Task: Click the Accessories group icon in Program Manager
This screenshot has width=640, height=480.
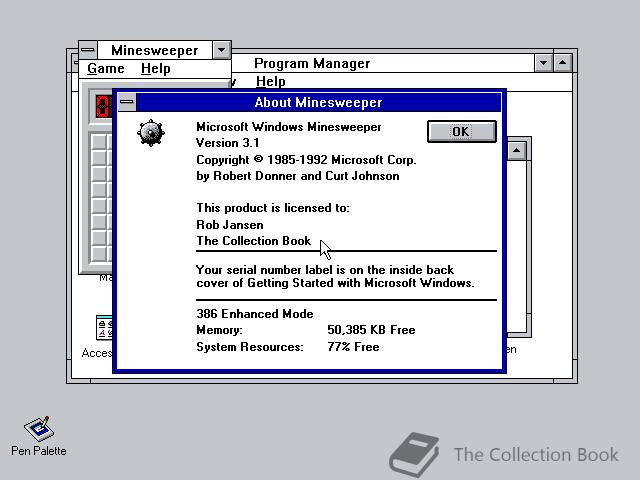Action: click(x=103, y=328)
